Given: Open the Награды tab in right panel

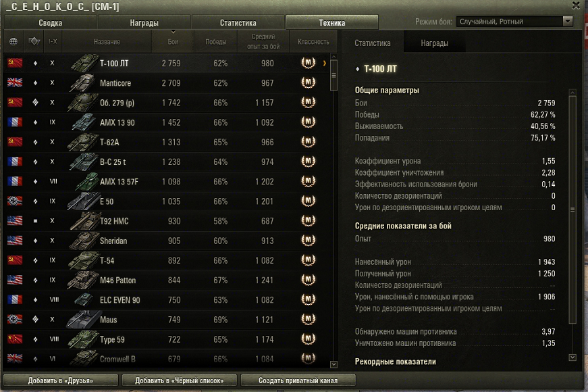Looking at the screenshot, I should pos(434,43).
